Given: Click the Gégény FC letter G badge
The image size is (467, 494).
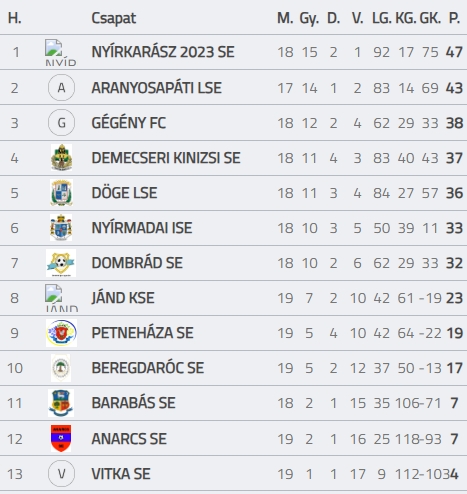Looking at the screenshot, I should pos(61,123).
